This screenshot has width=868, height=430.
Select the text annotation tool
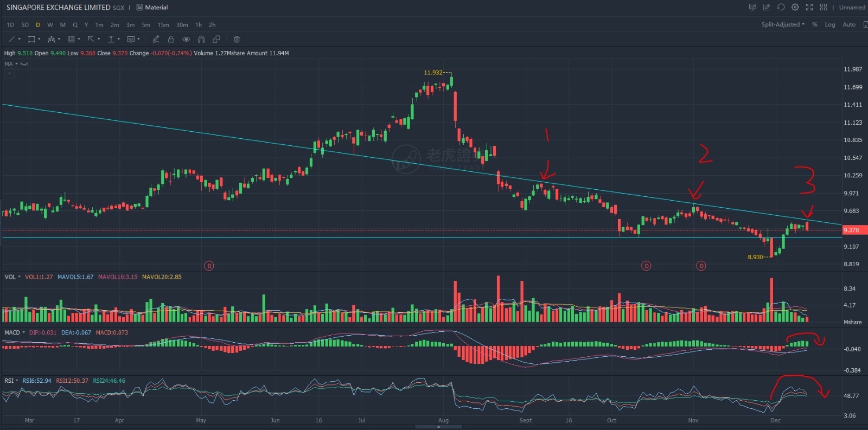(x=111, y=39)
